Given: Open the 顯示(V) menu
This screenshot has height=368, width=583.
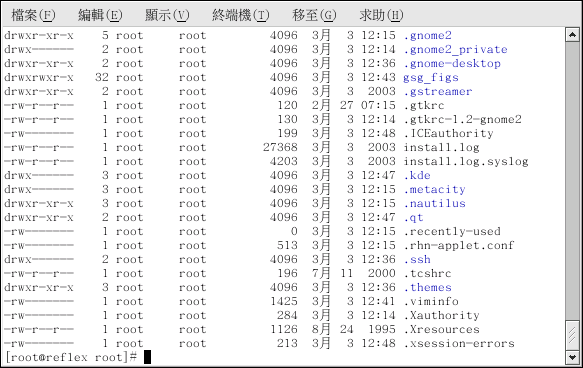Looking at the screenshot, I should pyautogui.click(x=167, y=15).
